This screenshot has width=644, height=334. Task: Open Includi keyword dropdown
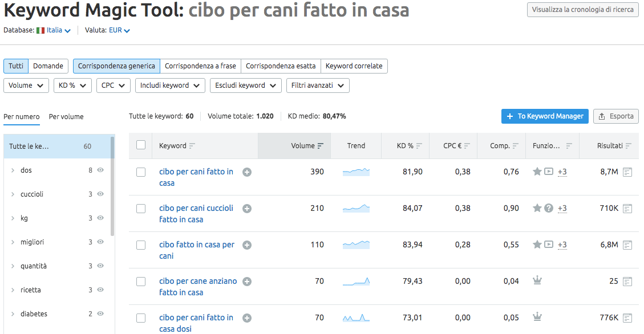170,85
